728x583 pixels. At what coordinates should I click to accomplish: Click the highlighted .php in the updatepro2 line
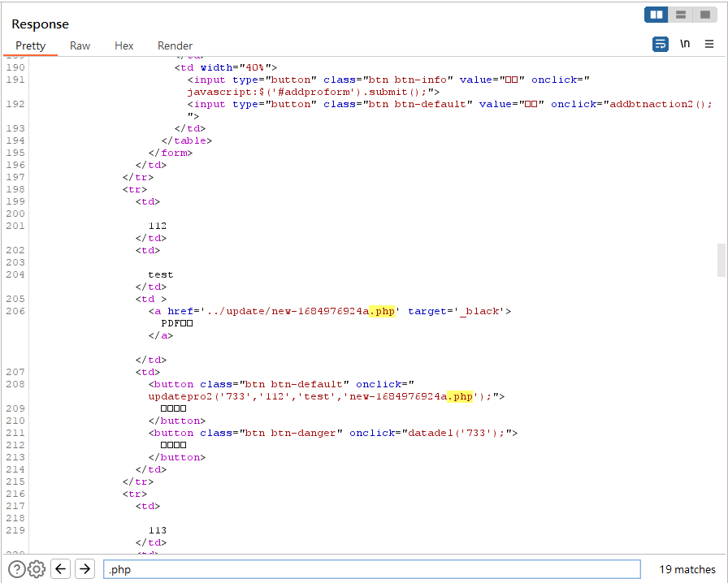[460, 396]
